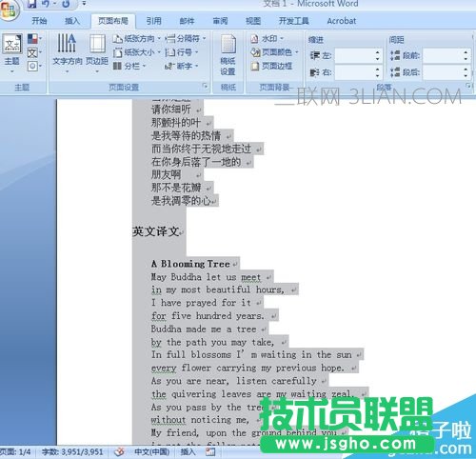Open the Acrobat tab

click(x=342, y=21)
